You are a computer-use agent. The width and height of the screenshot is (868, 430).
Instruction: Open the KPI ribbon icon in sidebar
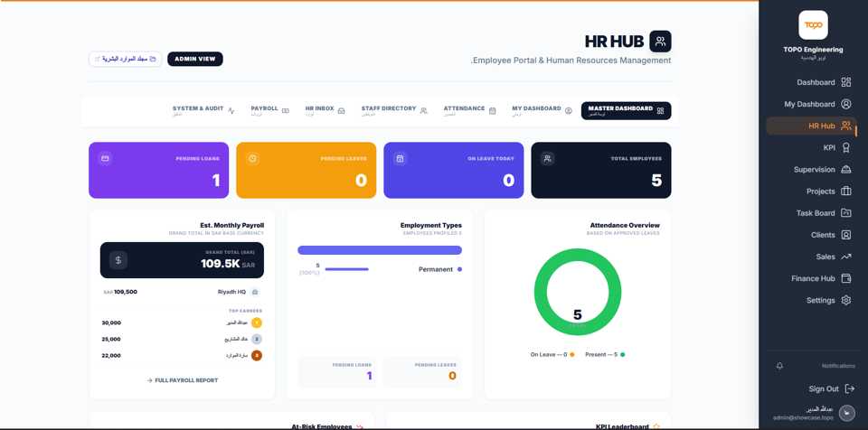tap(846, 148)
